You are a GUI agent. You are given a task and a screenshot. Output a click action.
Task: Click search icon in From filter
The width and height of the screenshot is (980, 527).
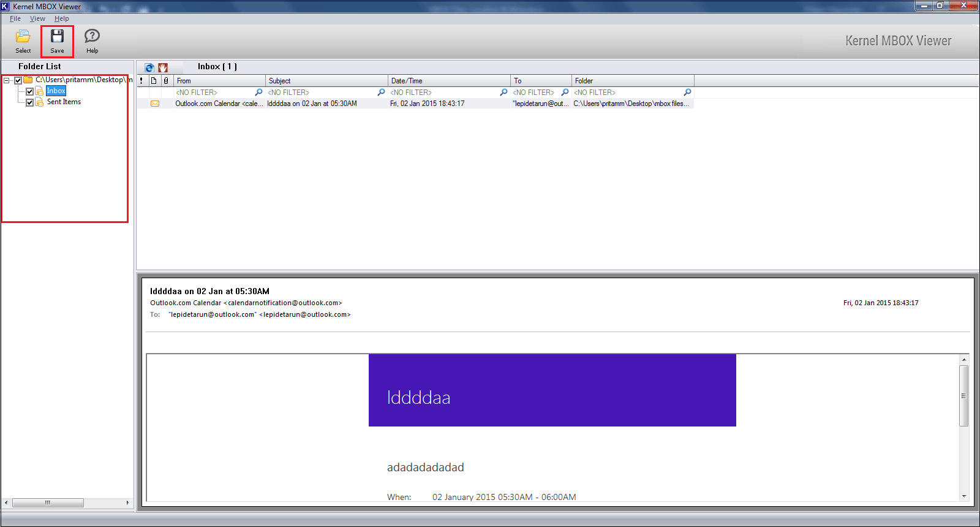point(258,92)
